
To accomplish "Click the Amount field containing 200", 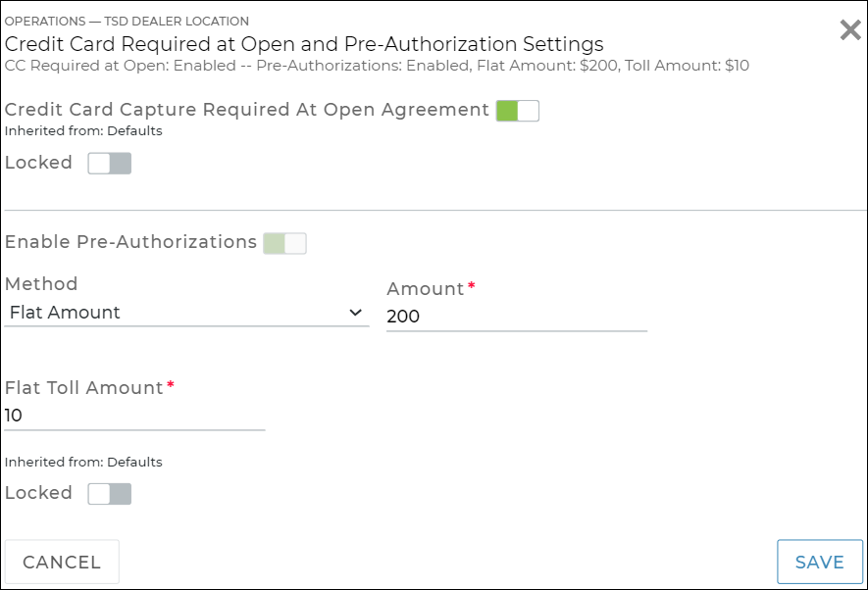I will (x=516, y=316).
